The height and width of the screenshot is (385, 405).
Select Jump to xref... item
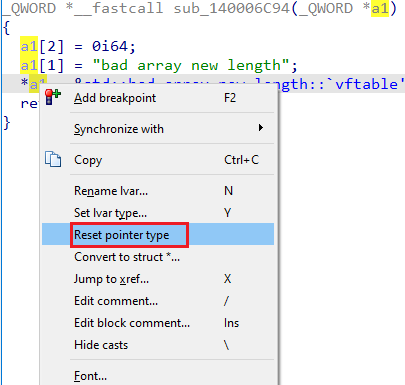coord(158,279)
